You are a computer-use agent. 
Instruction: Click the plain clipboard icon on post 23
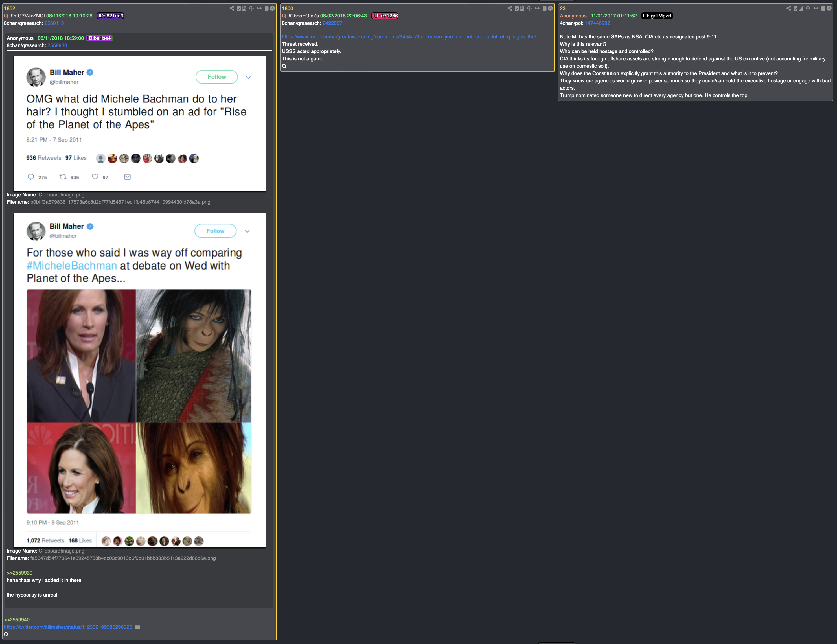[x=823, y=8]
